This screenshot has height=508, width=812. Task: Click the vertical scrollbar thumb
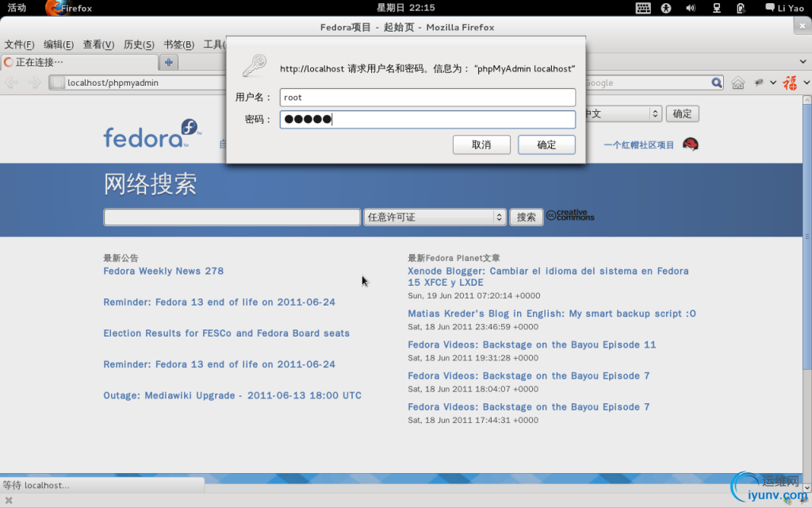[806, 236]
